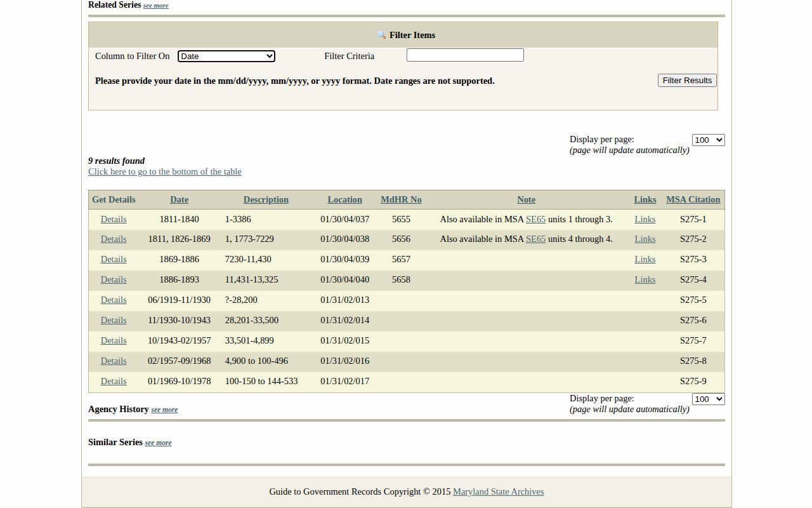Select location 01/31/02/013 cell

(344, 300)
